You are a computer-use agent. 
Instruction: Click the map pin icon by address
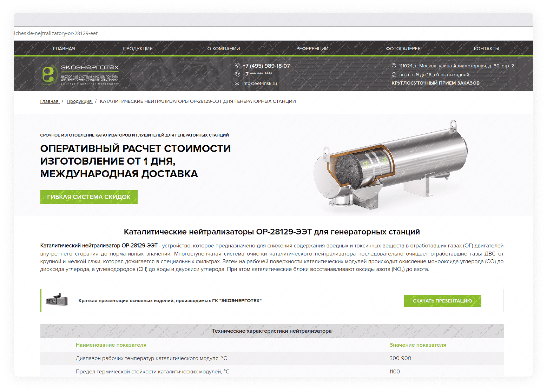pos(394,66)
